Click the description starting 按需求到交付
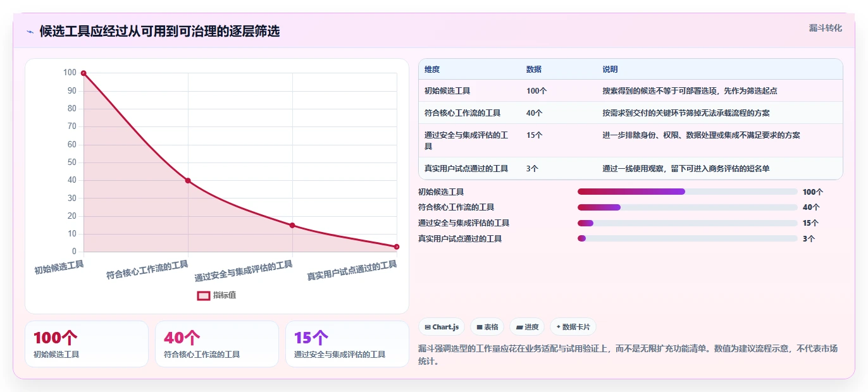 pos(686,113)
